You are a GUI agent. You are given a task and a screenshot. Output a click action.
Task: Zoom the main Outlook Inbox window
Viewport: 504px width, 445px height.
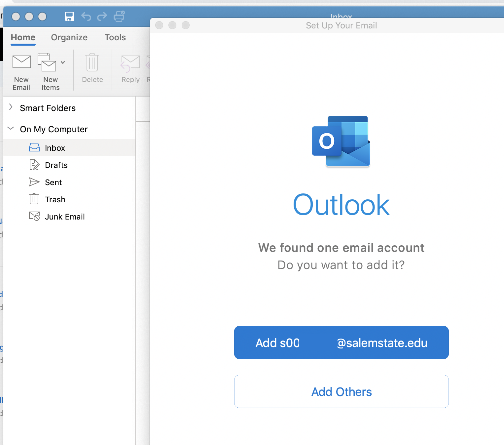coord(42,17)
